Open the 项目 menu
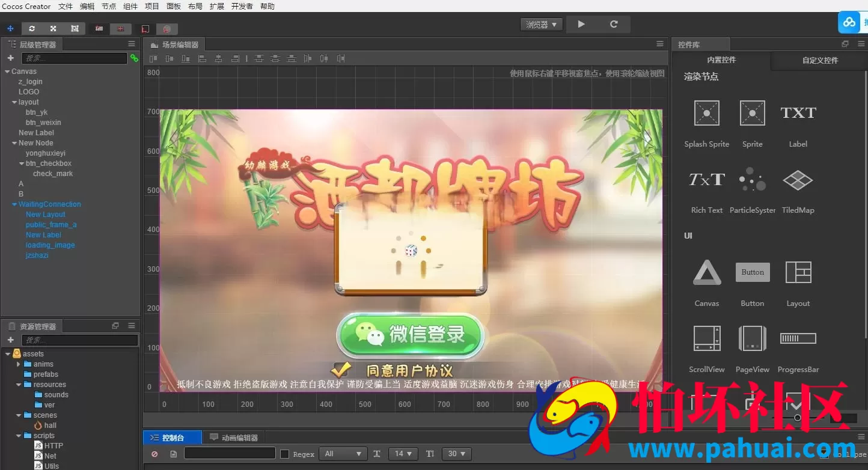The image size is (868, 470). pos(152,6)
